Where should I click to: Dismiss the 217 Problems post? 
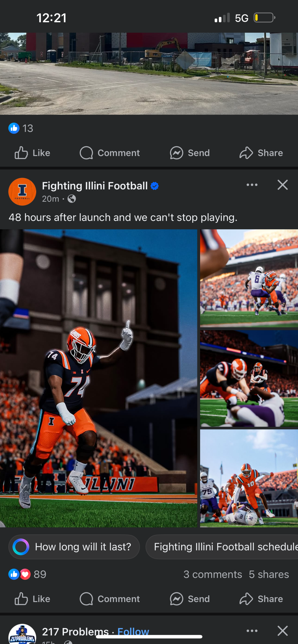tap(283, 631)
